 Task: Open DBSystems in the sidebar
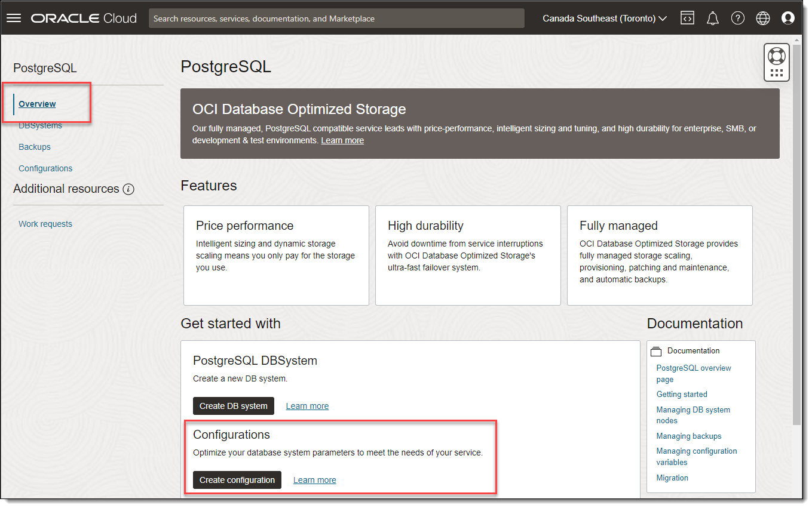(x=40, y=125)
